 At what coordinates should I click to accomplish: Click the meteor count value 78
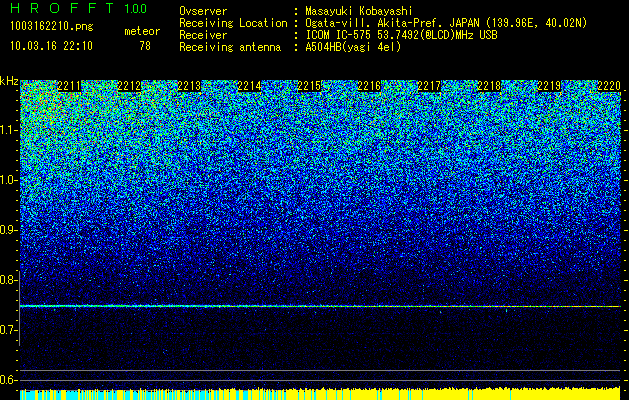click(x=145, y=46)
